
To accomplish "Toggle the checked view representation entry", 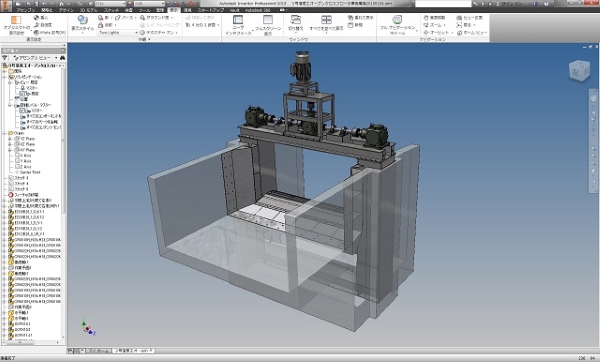I will pyautogui.click(x=22, y=93).
